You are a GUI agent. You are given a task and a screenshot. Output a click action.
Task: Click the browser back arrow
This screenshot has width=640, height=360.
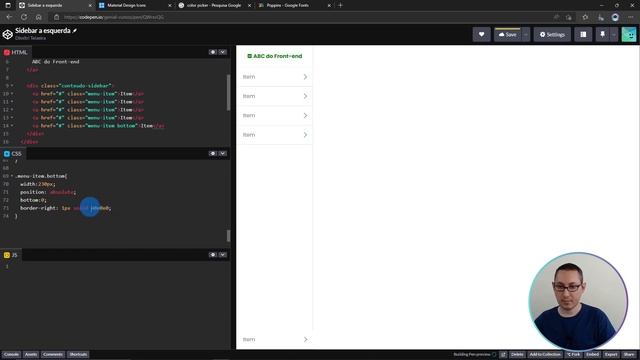coord(9,17)
